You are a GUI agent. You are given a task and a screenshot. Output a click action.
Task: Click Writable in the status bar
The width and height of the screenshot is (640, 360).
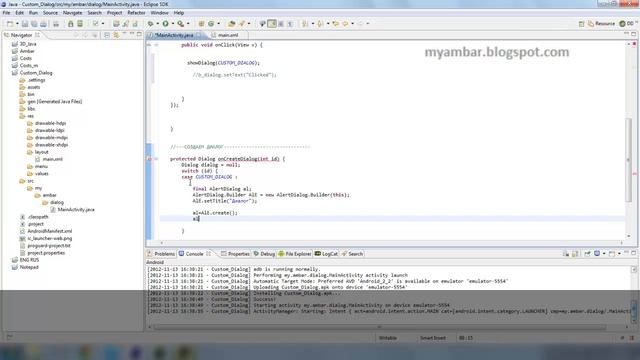click(x=388, y=338)
